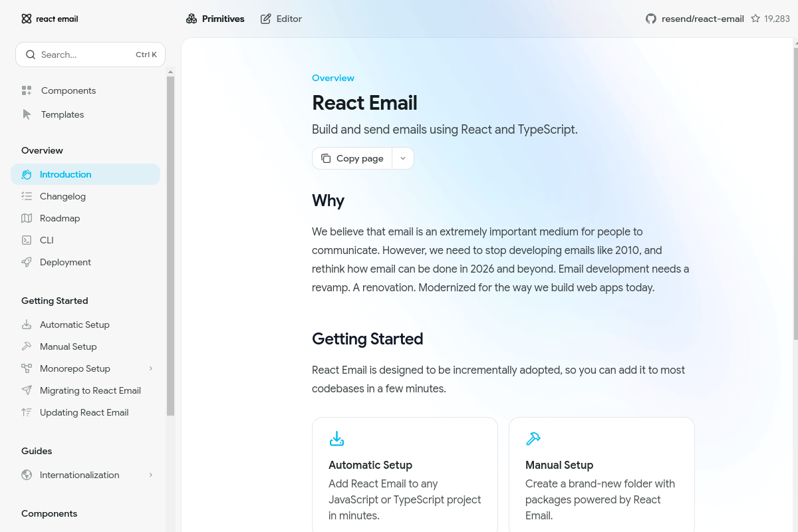This screenshot has width=798, height=532.
Task: Click the magnifier icon in search box
Action: tap(31, 55)
